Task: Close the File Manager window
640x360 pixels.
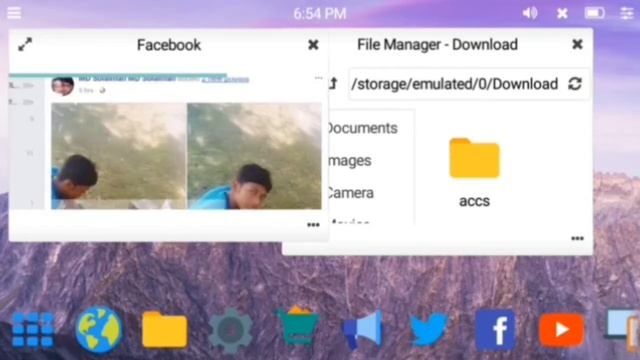Action: pyautogui.click(x=577, y=44)
